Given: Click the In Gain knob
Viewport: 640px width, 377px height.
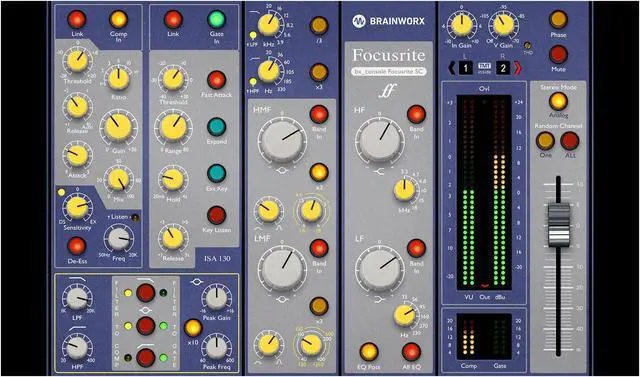Looking at the screenshot, I should tap(462, 24).
